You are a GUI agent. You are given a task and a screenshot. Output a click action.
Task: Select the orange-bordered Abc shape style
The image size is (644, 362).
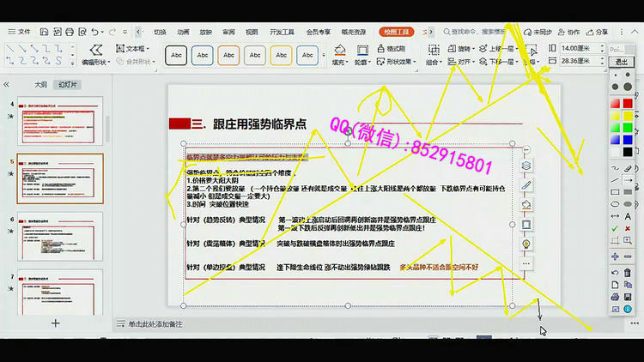[228, 55]
